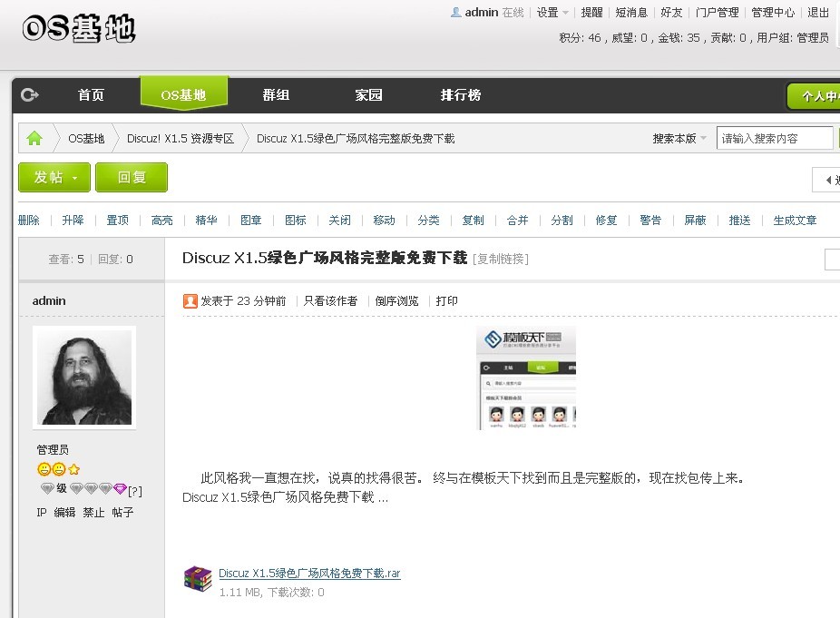The width and height of the screenshot is (840, 618).
Task: Click 生成文章 moderation action
Action: pyautogui.click(x=795, y=221)
